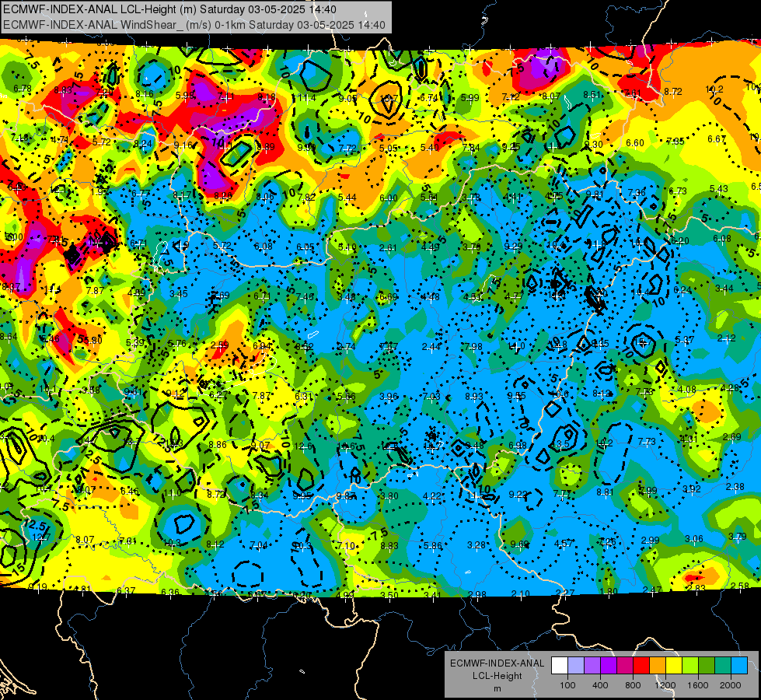Select the orange legend swatch
761x700 pixels.
658,666
